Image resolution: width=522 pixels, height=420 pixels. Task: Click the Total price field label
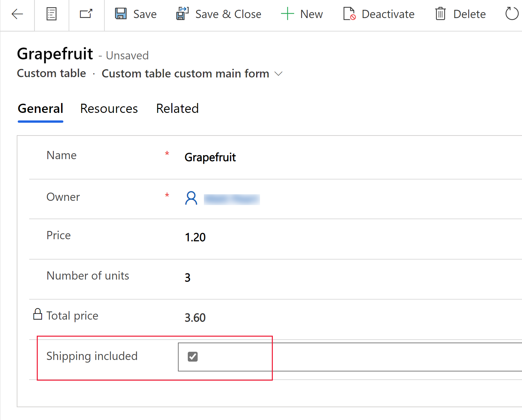(72, 316)
